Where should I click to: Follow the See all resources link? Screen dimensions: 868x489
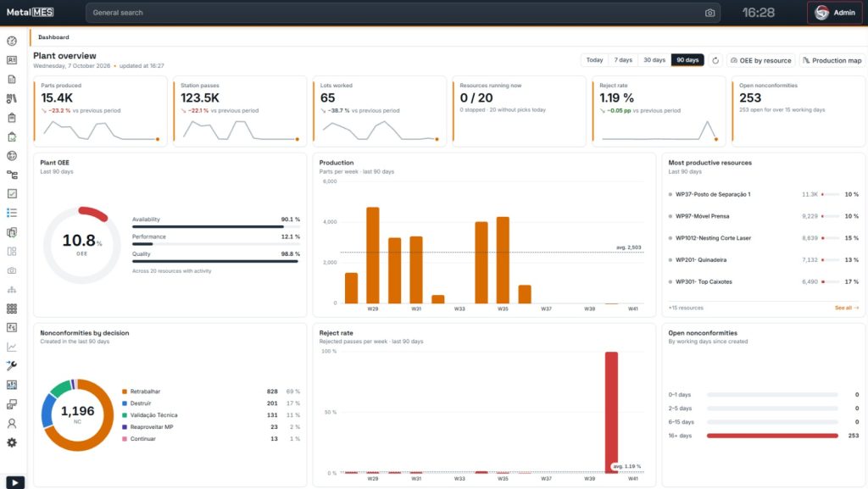(x=847, y=308)
